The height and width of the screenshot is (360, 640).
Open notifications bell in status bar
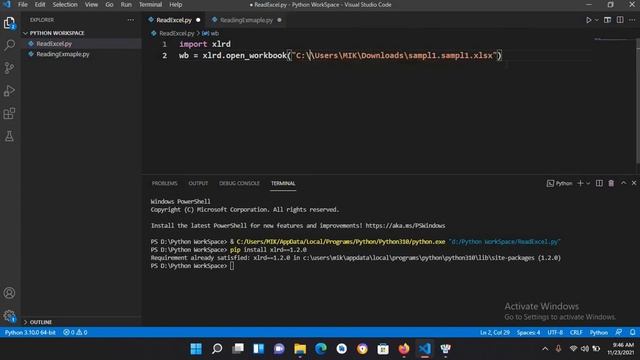(632, 333)
